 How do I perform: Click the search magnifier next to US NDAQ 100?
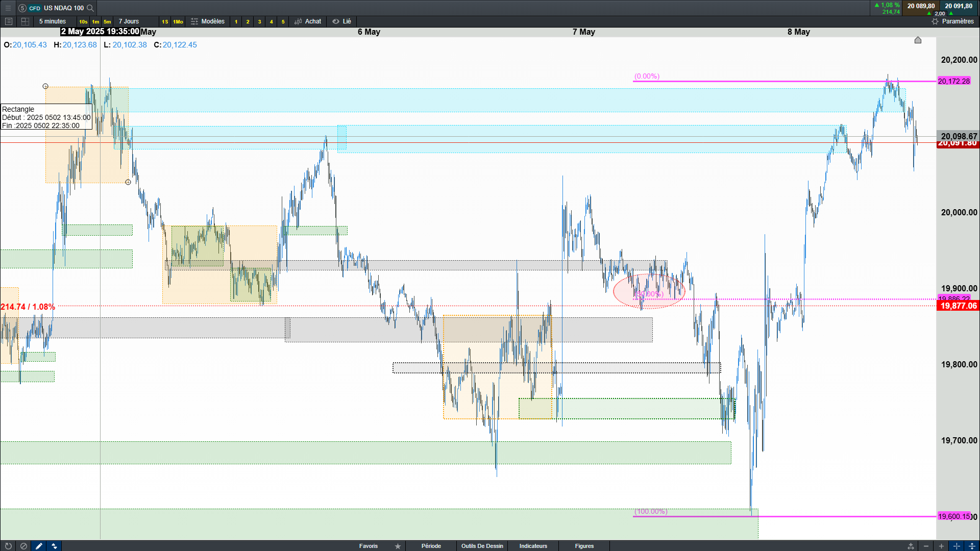coord(90,8)
